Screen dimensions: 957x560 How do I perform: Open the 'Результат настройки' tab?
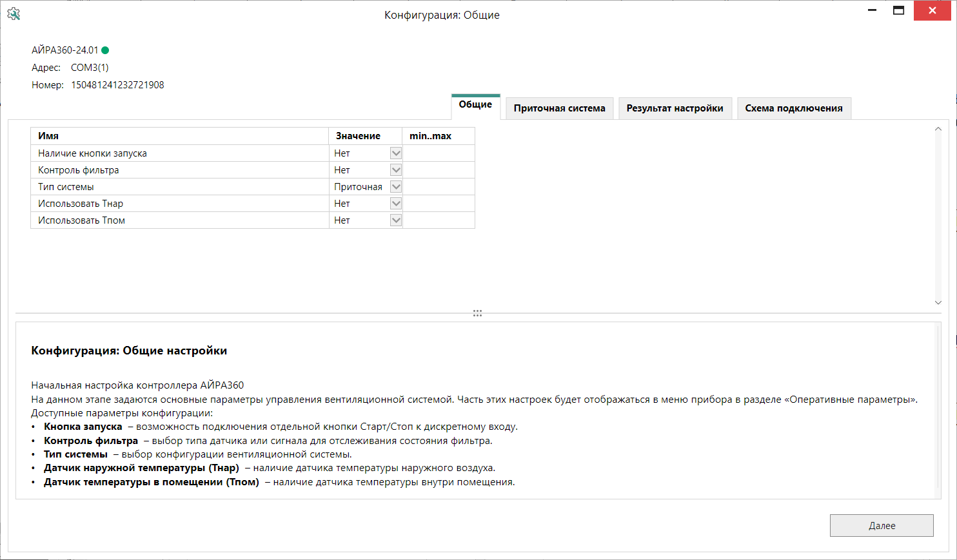click(675, 108)
